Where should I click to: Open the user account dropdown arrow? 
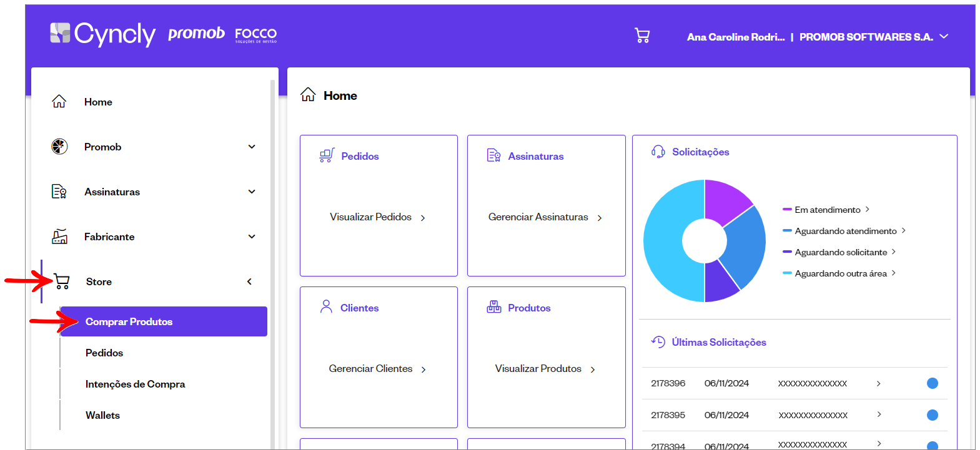944,36
